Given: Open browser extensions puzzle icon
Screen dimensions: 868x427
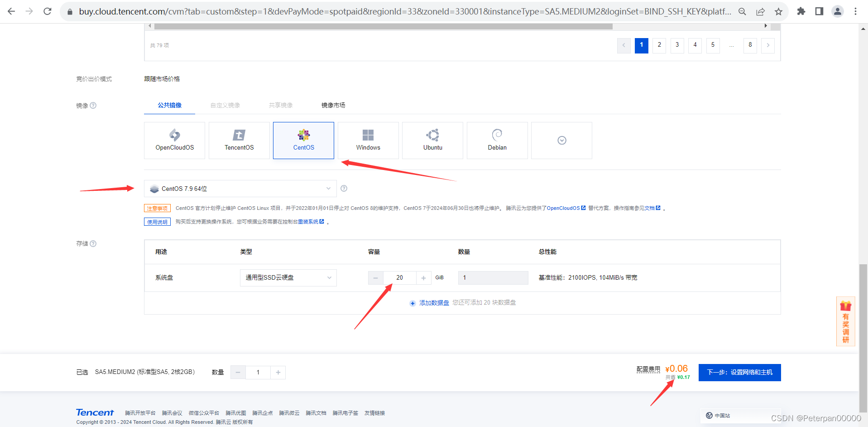Looking at the screenshot, I should coord(801,11).
